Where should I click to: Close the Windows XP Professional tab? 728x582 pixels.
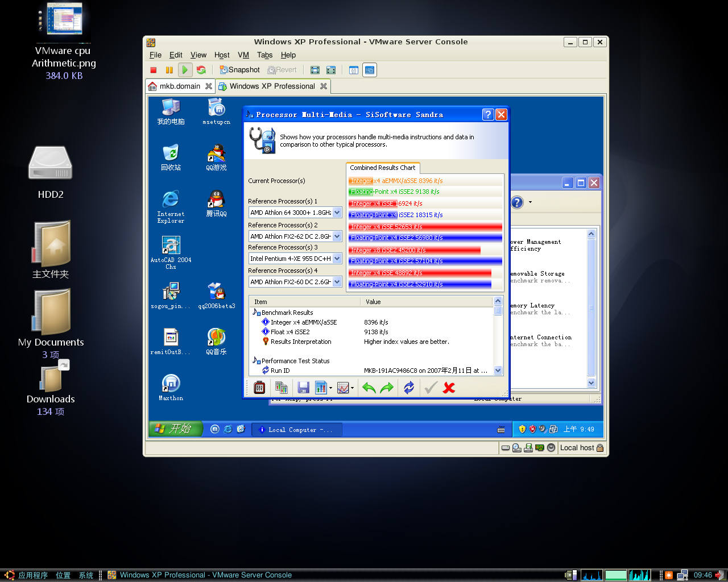[x=324, y=86]
